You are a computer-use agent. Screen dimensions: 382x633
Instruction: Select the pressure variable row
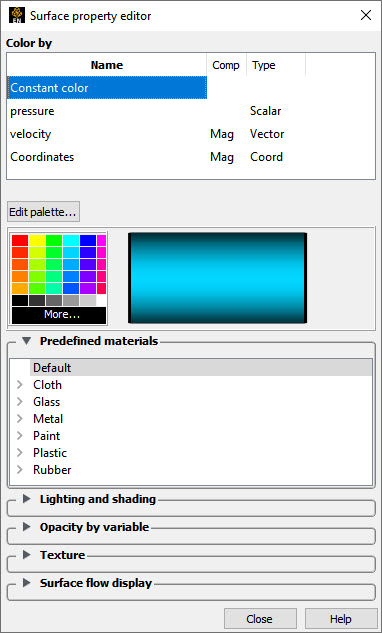click(191, 111)
